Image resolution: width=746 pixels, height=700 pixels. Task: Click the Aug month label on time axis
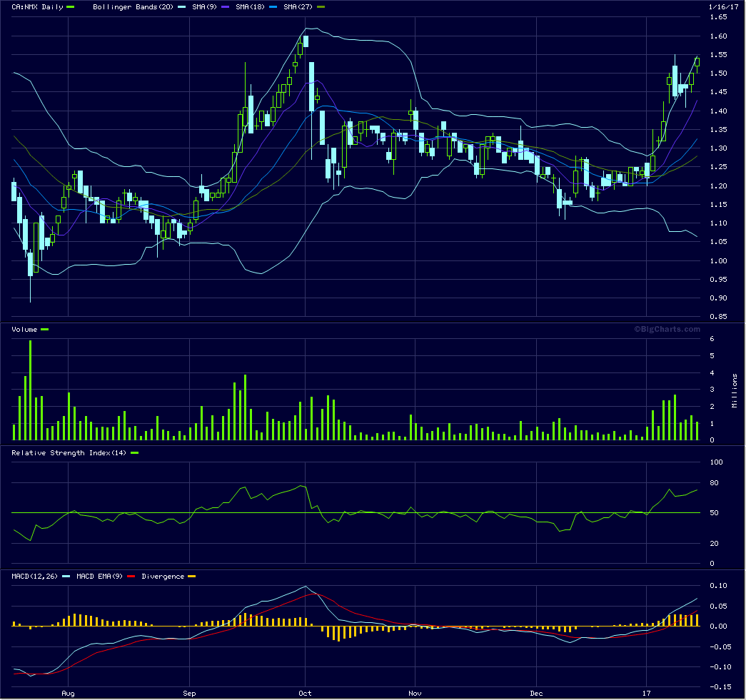pos(68,693)
